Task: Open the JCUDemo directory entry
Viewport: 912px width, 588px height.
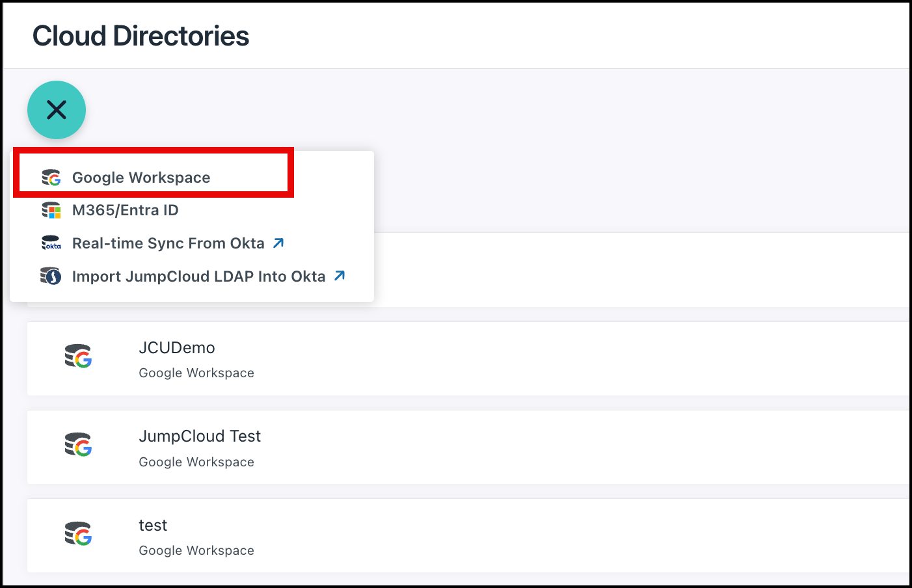Action: (x=177, y=347)
